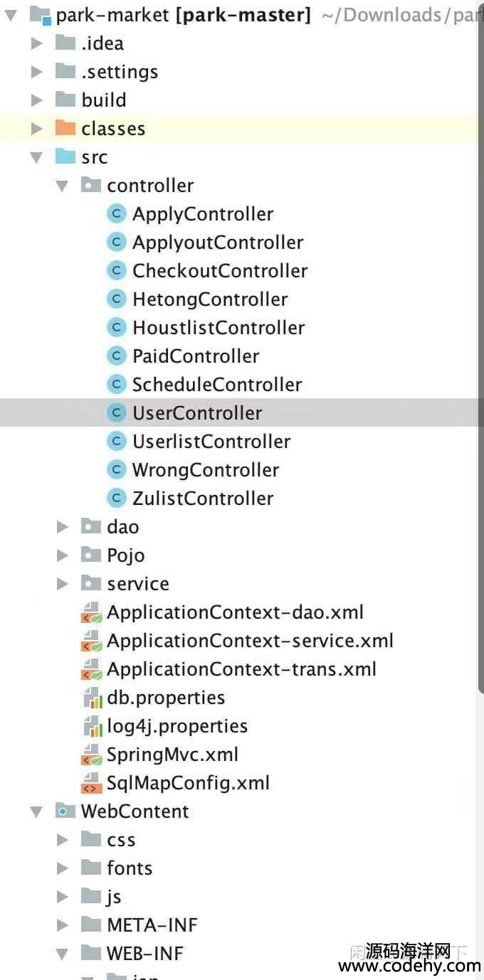Click the SpringMvc.xml Spring config icon
This screenshot has height=980, width=484.
pos(90,755)
